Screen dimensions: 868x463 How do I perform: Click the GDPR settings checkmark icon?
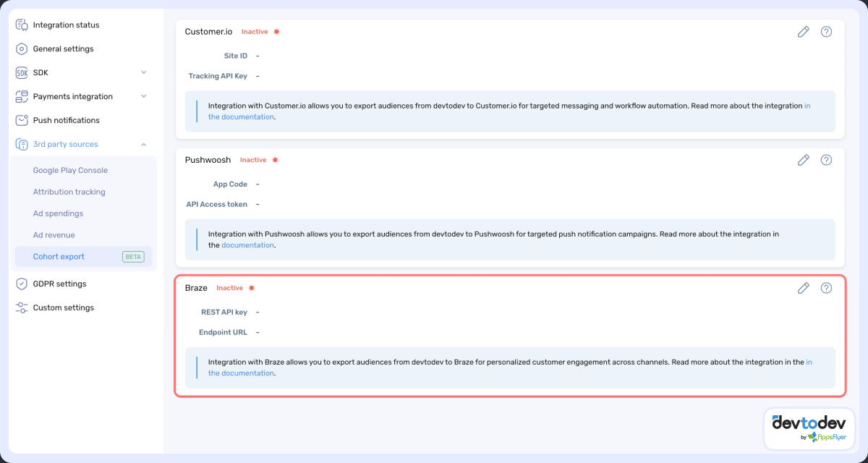[21, 284]
